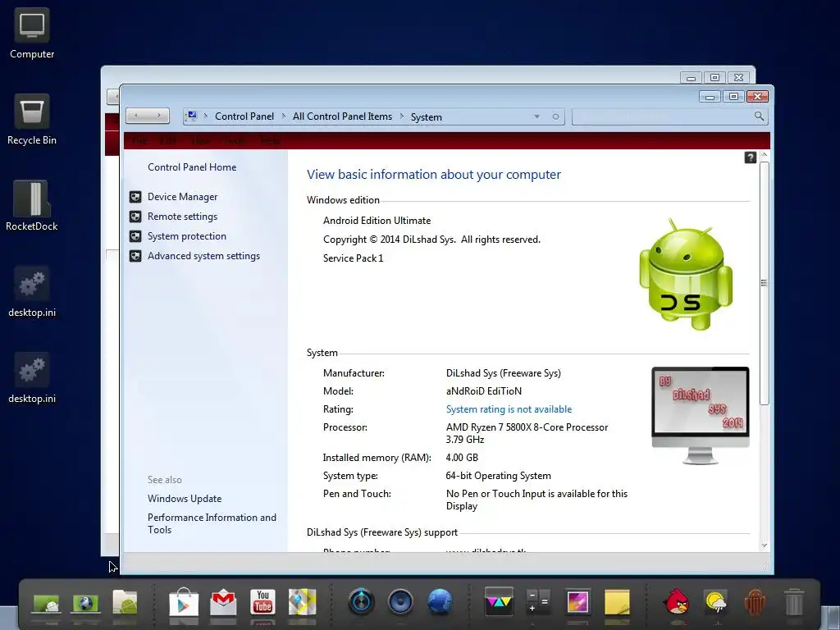Open the View menu

[x=200, y=141]
